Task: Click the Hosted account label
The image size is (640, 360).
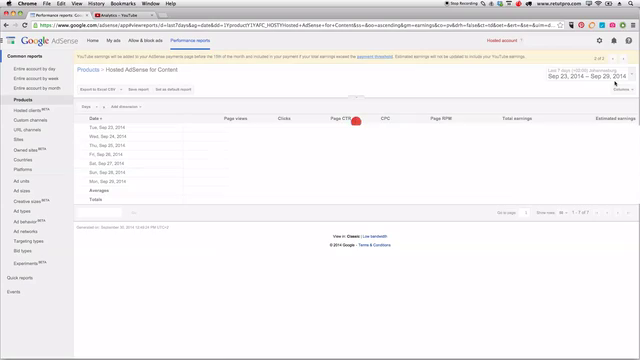Action: [502, 40]
